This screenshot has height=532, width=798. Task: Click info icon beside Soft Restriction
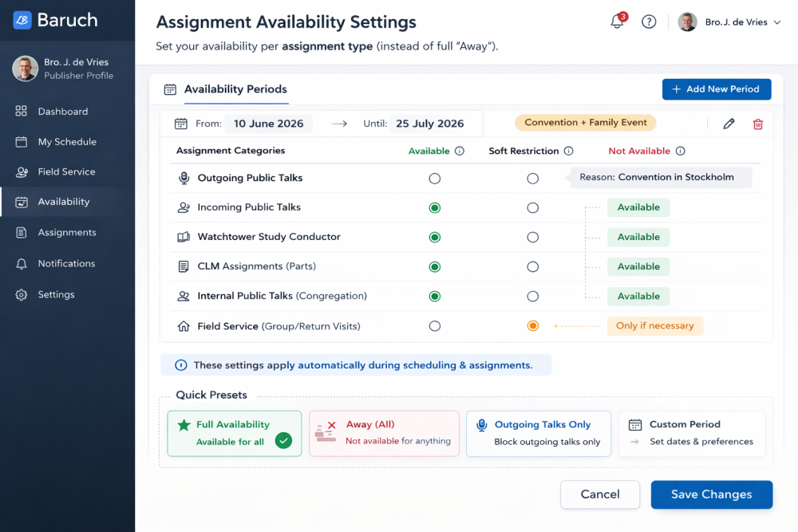click(569, 152)
